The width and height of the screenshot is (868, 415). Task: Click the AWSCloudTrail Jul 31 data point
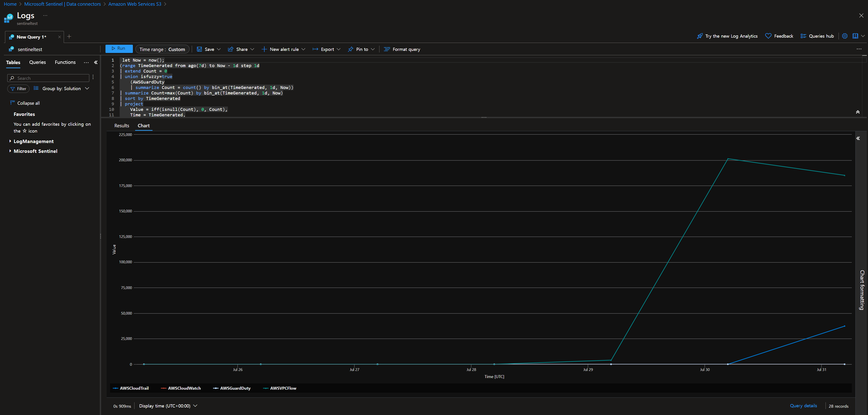click(x=844, y=326)
